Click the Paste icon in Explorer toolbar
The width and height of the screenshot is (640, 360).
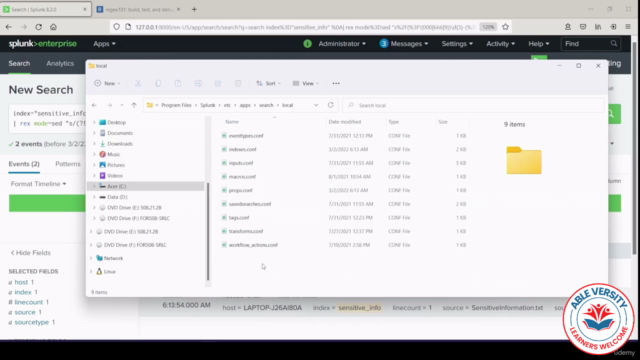point(178,83)
